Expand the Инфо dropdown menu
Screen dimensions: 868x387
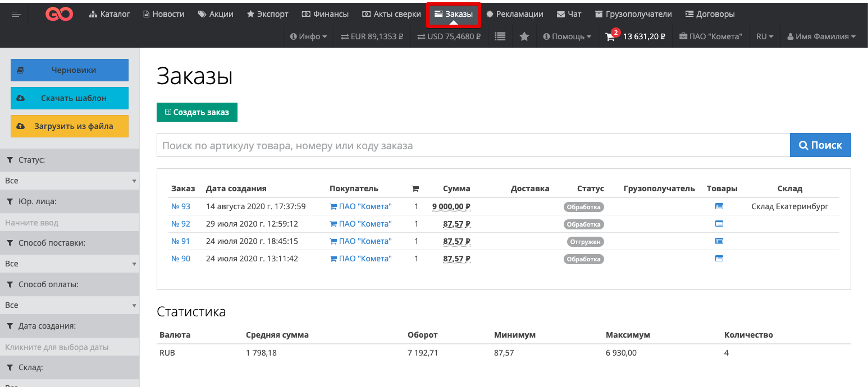(308, 36)
